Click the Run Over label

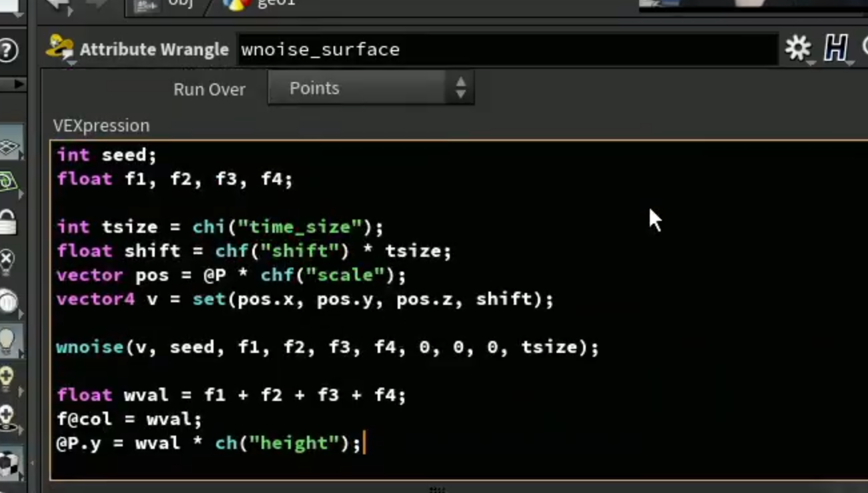[209, 89]
